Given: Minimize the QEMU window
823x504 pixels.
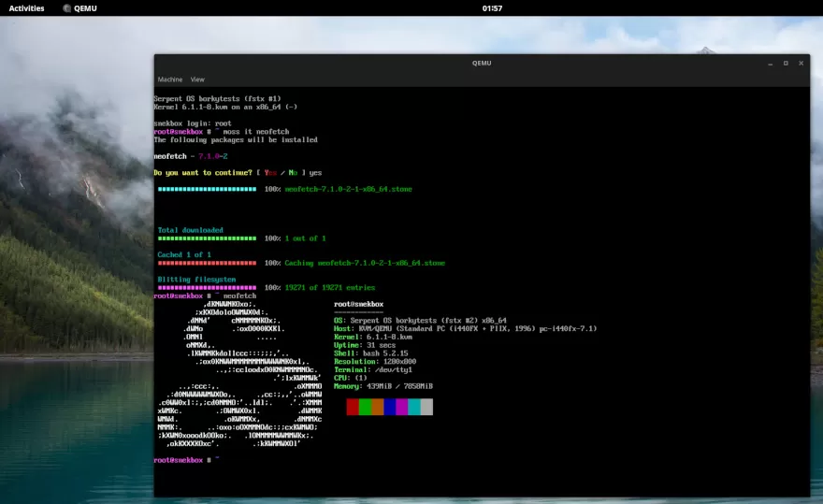Looking at the screenshot, I should coord(770,63).
